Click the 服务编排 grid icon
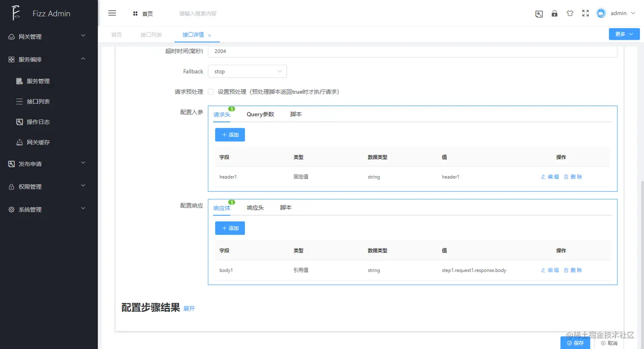644x349 pixels. point(11,60)
